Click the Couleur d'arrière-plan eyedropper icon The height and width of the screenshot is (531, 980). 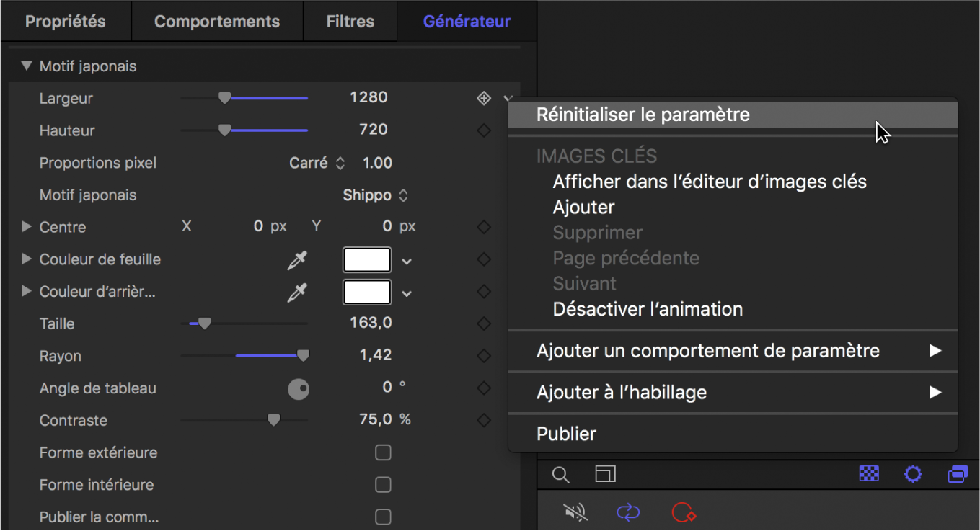(297, 293)
